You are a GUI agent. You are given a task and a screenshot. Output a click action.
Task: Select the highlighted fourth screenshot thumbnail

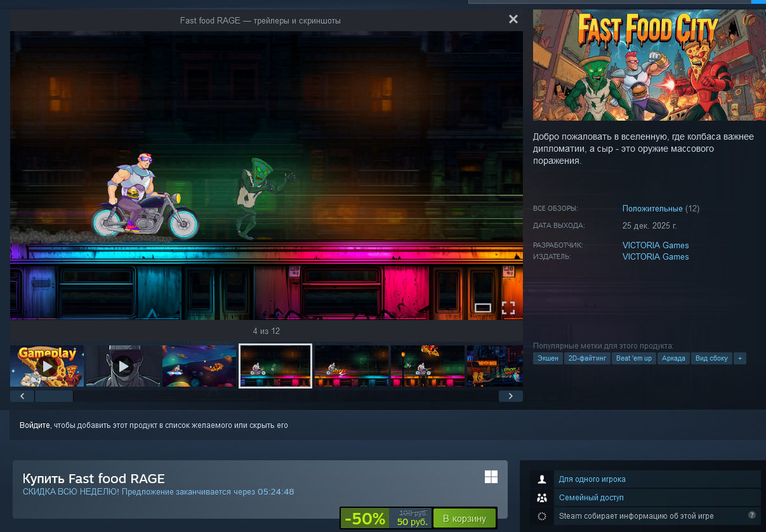[x=275, y=366]
